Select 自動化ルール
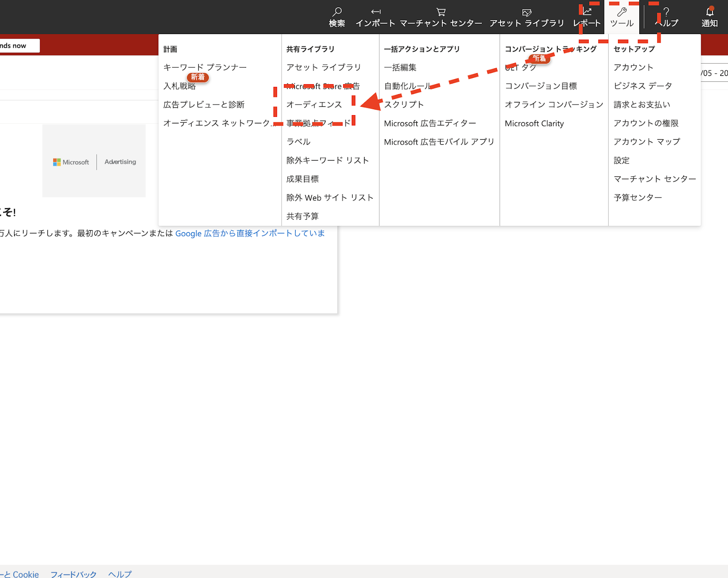This screenshot has height=578, width=728. tap(408, 86)
